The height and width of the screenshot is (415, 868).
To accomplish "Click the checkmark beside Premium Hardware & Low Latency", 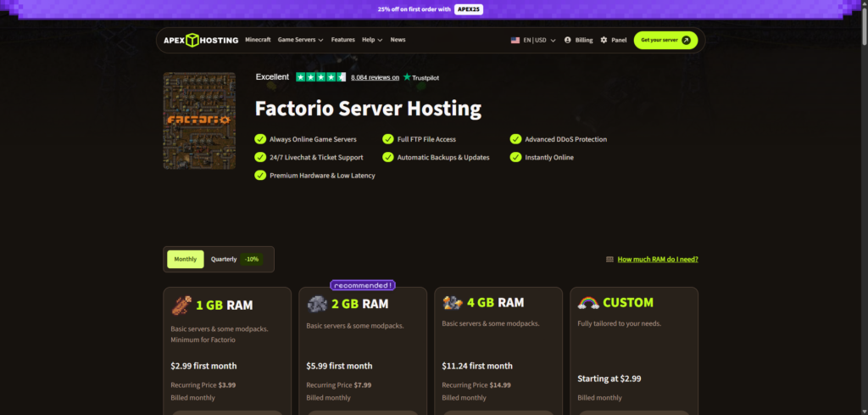I will (x=260, y=175).
